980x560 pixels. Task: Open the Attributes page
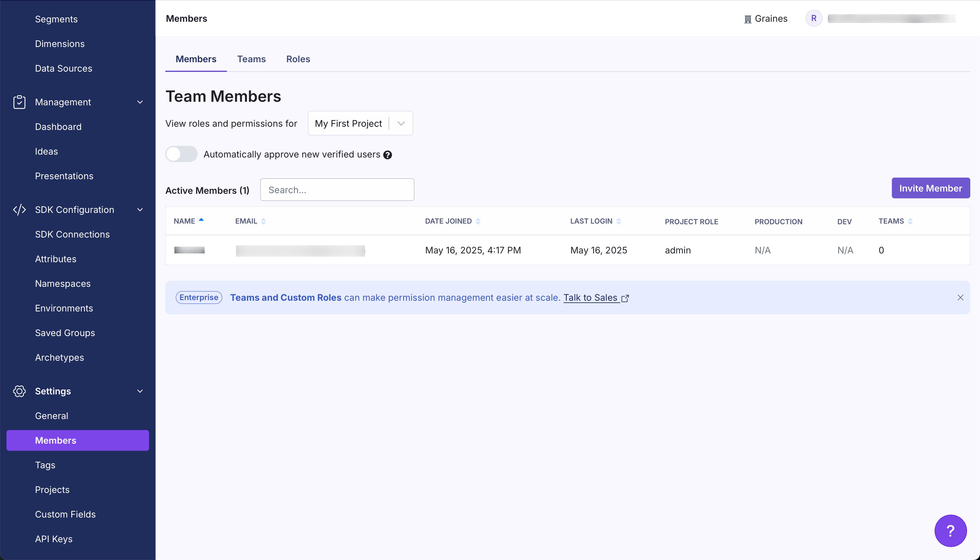55,259
